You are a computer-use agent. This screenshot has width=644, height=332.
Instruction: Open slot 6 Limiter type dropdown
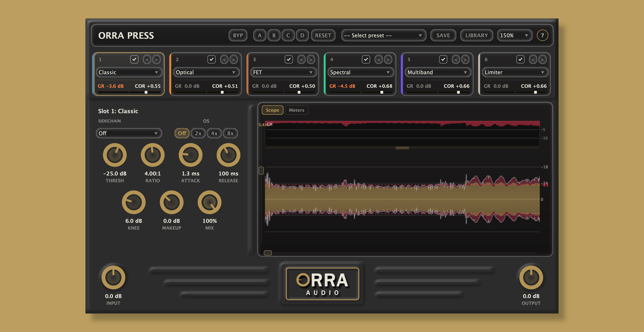point(515,72)
